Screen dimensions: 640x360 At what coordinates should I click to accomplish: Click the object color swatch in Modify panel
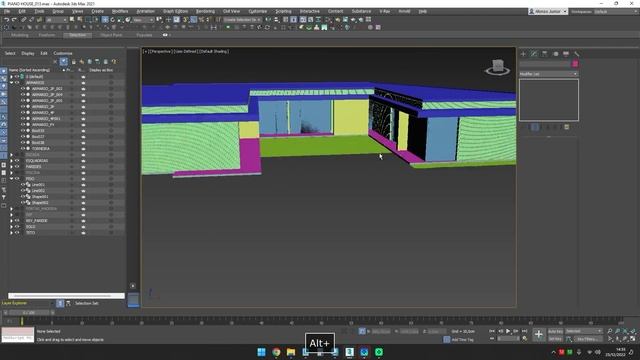click(x=575, y=64)
